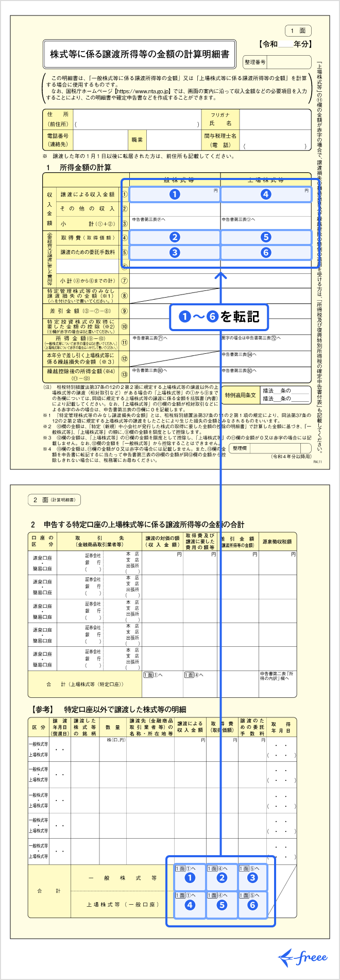340x980 pixels.
Task: Click the 小計(④から⑥までの計) label
Action: tap(88, 281)
